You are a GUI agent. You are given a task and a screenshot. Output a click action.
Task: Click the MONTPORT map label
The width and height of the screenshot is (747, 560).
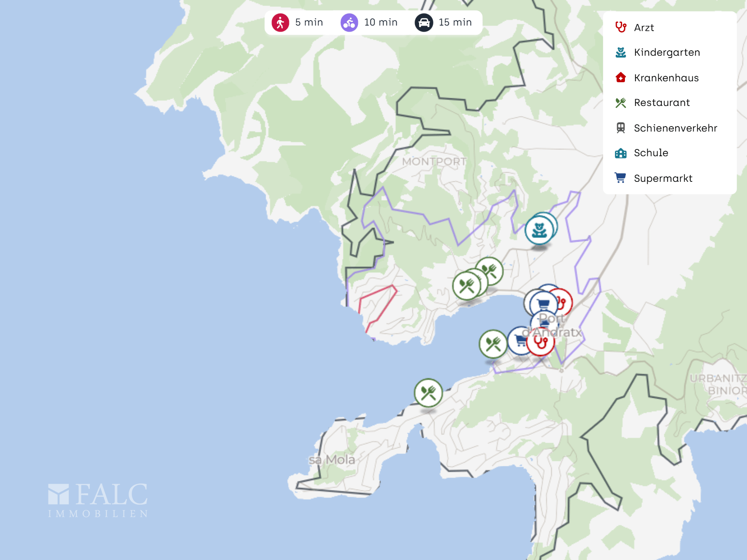pyautogui.click(x=434, y=162)
